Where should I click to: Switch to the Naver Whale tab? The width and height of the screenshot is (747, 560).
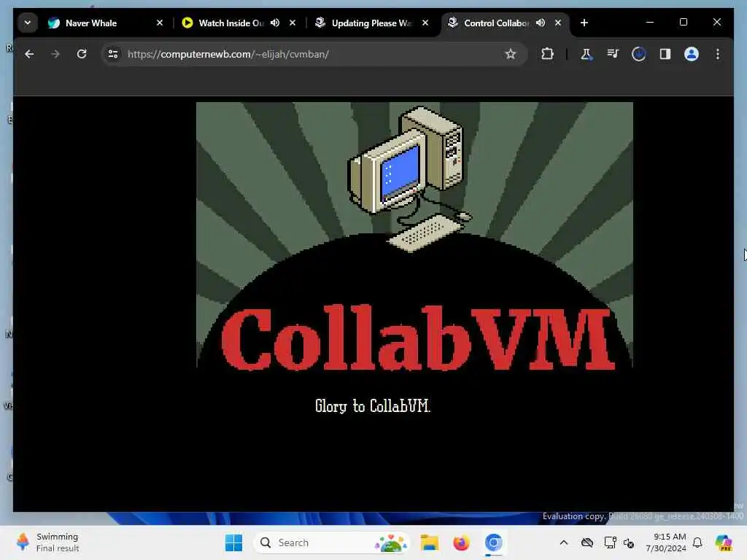(x=105, y=23)
